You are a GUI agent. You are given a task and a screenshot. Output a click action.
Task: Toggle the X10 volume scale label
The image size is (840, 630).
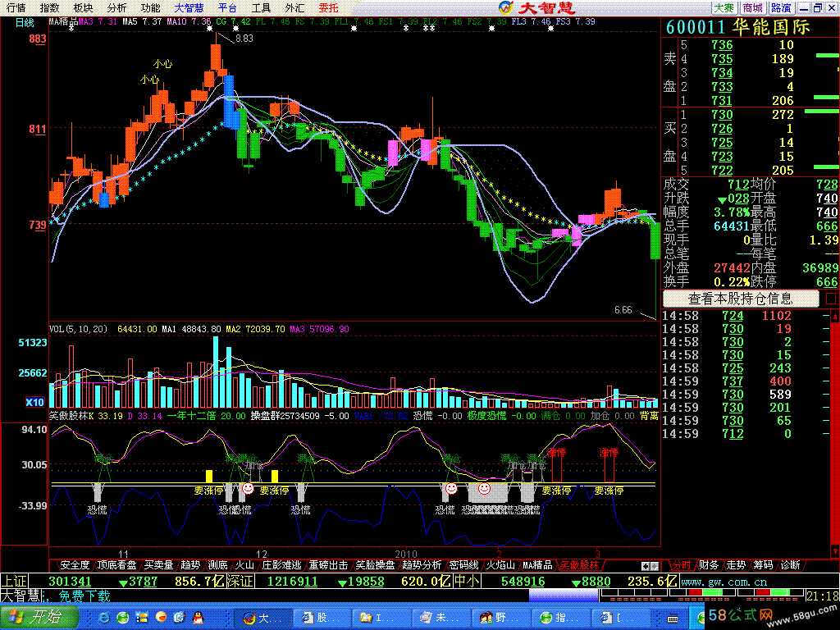(x=34, y=402)
